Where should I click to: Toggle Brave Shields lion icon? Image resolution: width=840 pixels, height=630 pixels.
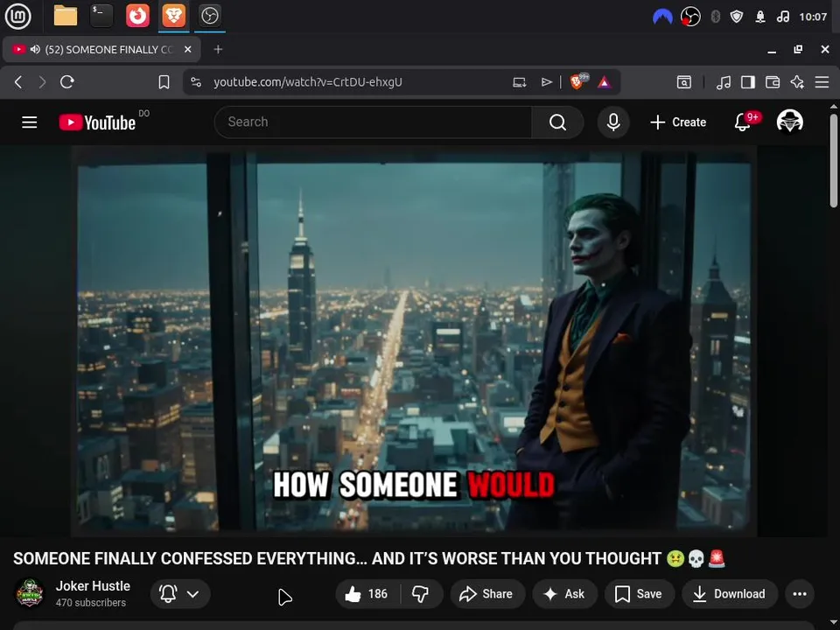click(x=578, y=81)
